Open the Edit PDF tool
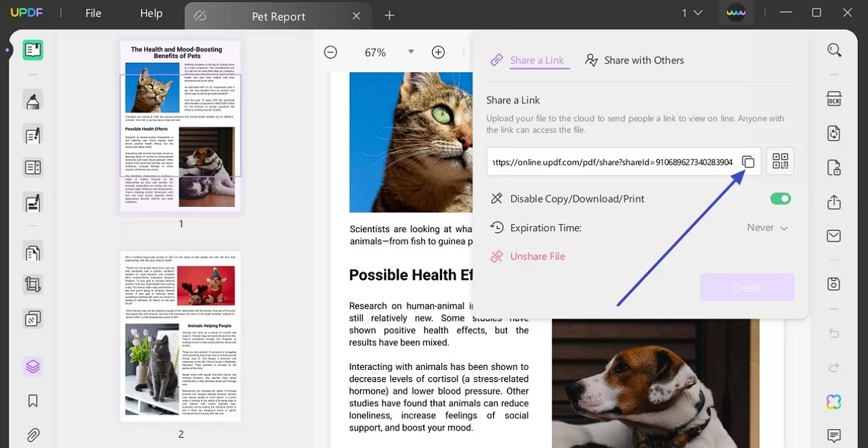Image resolution: width=868 pixels, height=448 pixels. click(33, 135)
